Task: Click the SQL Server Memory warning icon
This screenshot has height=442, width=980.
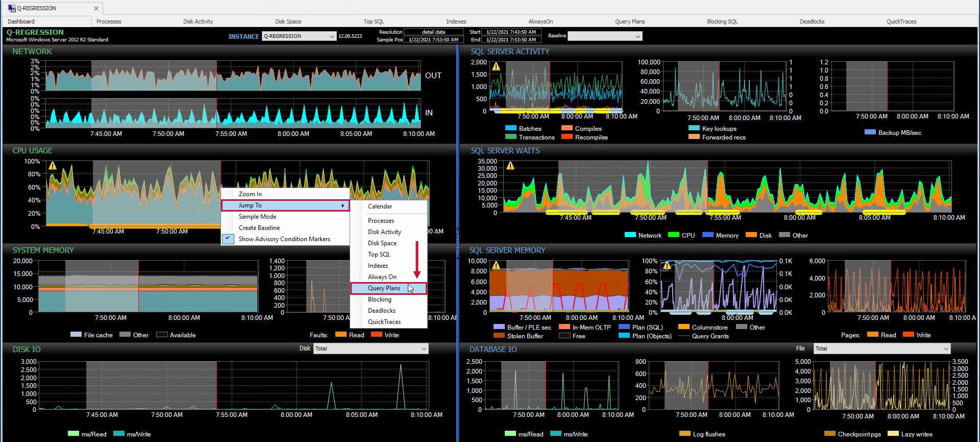Action: [496, 265]
